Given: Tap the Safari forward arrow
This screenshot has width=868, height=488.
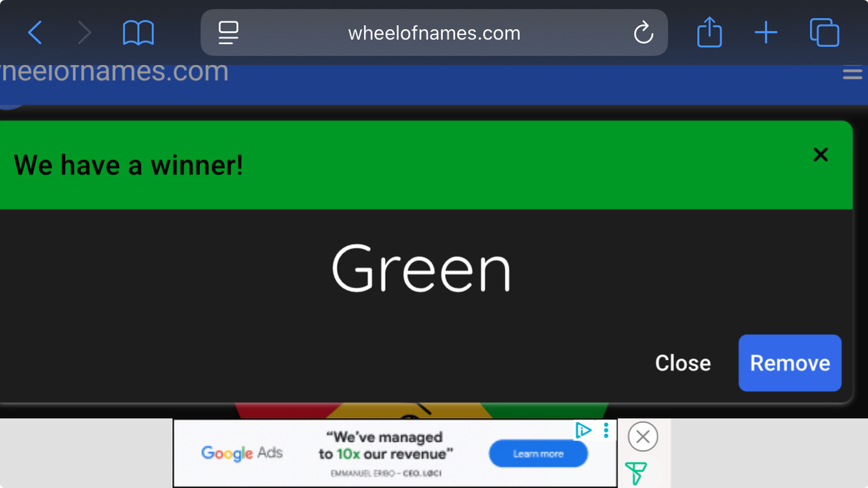Looking at the screenshot, I should pos(84,33).
